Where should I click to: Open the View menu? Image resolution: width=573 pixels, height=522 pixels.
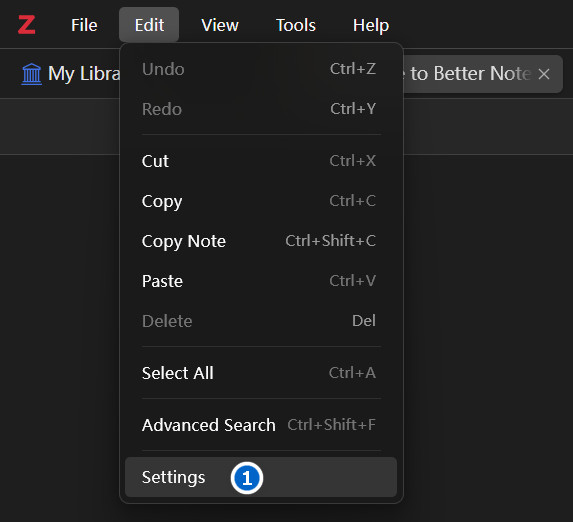[x=220, y=25]
